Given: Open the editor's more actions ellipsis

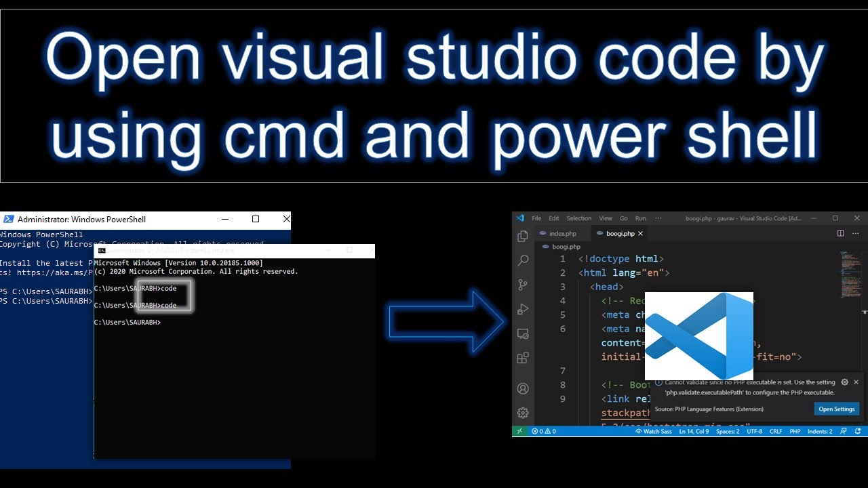Looking at the screenshot, I should [x=857, y=233].
